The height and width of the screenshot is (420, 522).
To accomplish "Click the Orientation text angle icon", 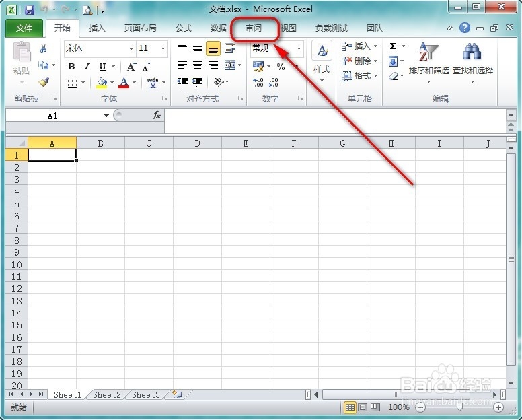I will [x=219, y=81].
